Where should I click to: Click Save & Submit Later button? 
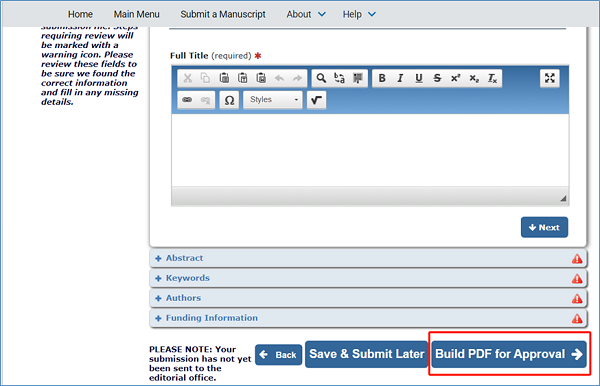pyautogui.click(x=367, y=354)
